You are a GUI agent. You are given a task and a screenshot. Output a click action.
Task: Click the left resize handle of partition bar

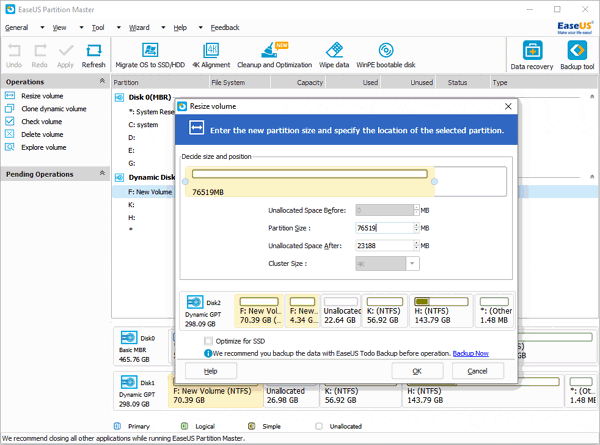click(x=185, y=182)
